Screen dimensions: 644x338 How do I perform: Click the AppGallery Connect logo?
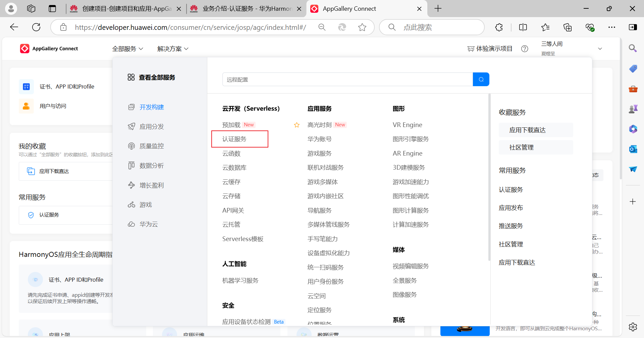pyautogui.click(x=49, y=49)
